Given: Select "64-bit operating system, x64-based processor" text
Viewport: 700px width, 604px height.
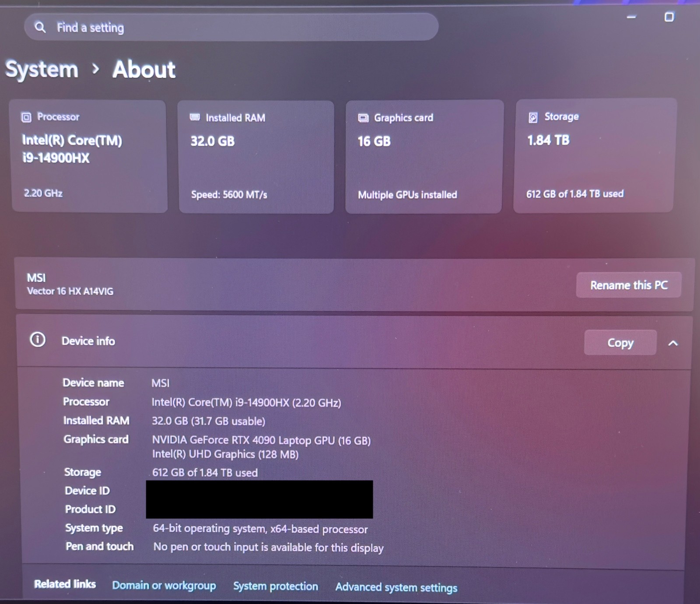Looking at the screenshot, I should (260, 529).
